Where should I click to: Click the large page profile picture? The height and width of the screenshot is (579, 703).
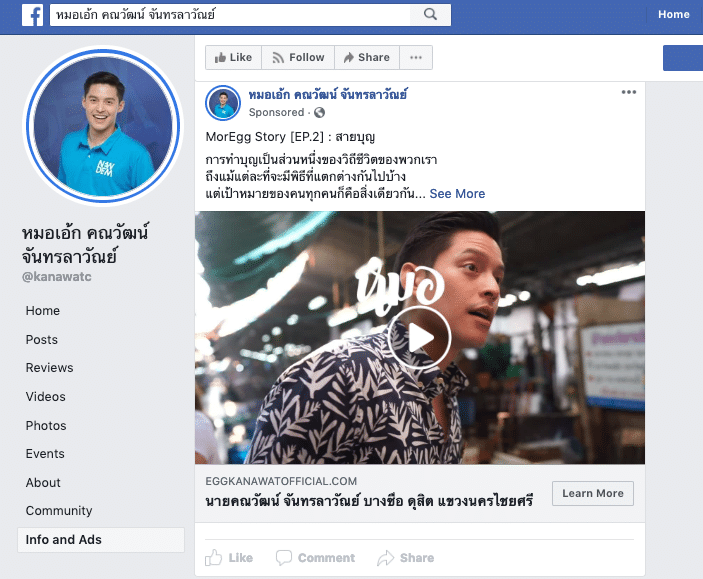point(102,125)
